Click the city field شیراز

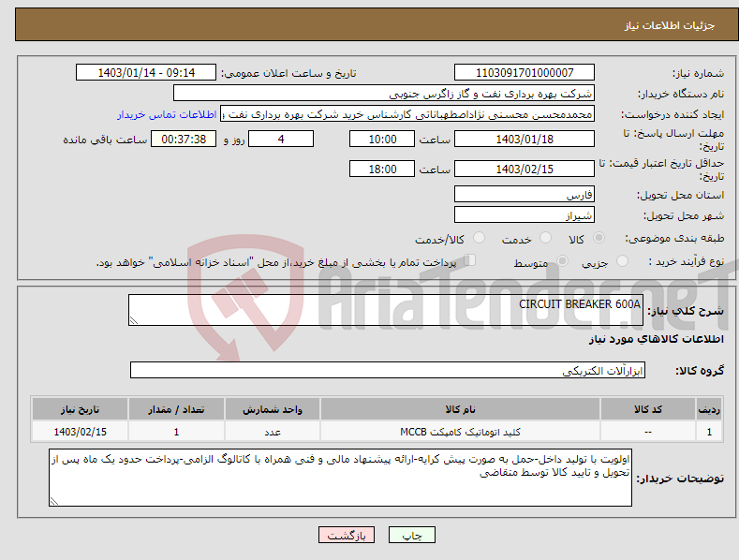tap(525, 215)
